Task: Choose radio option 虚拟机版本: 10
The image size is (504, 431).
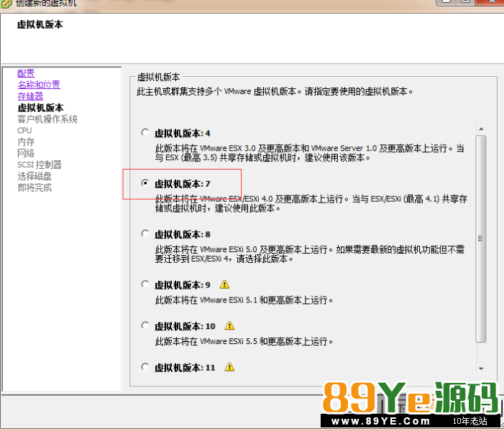Action: [145, 325]
